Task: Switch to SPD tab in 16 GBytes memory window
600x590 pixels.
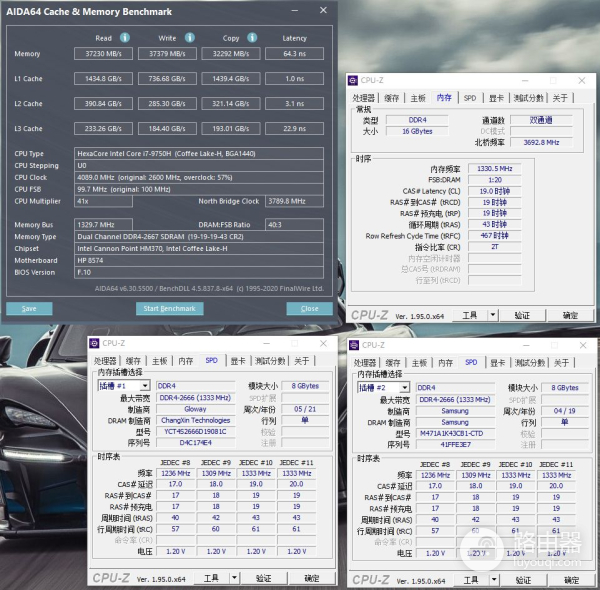Action: pos(470,98)
